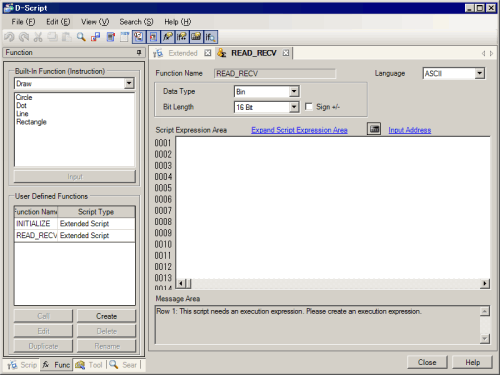The height and width of the screenshot is (375, 500).
Task: Open the Bit Length 16 Bit dropdown
Action: coord(294,107)
